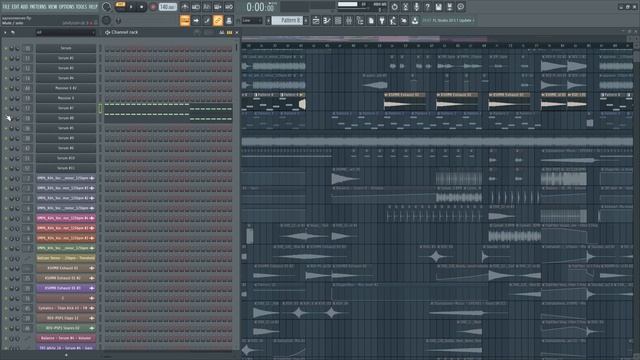Screen dimensions: 640x360
Task: Open the TOOLS menu
Action: tap(81, 7)
